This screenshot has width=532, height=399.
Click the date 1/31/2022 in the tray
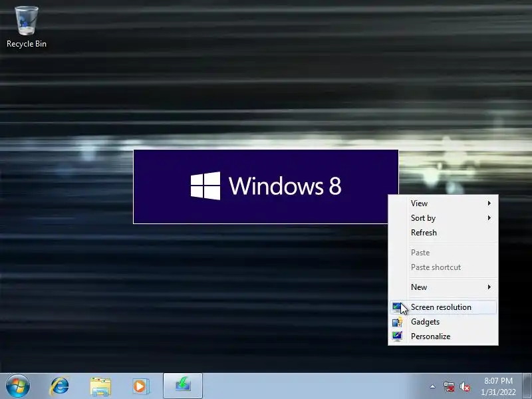coord(498,392)
